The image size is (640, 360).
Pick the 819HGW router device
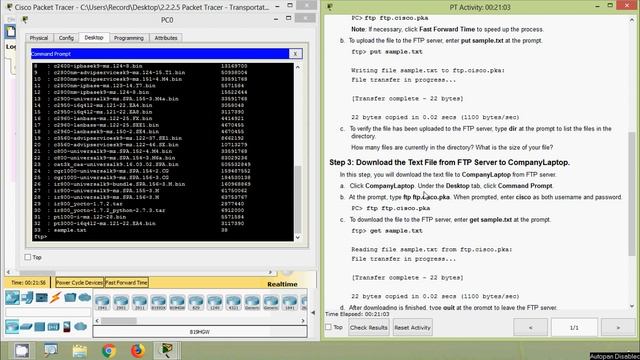[x=177, y=302]
